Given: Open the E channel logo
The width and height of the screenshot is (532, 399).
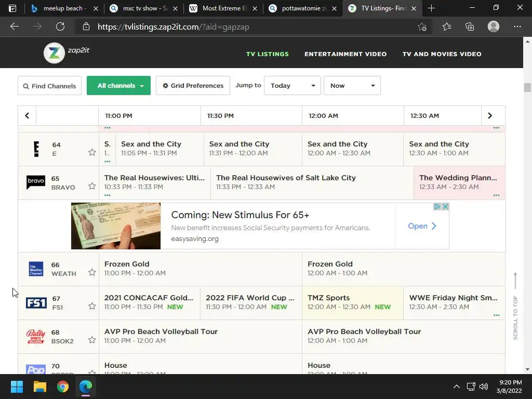Looking at the screenshot, I should click(36, 149).
